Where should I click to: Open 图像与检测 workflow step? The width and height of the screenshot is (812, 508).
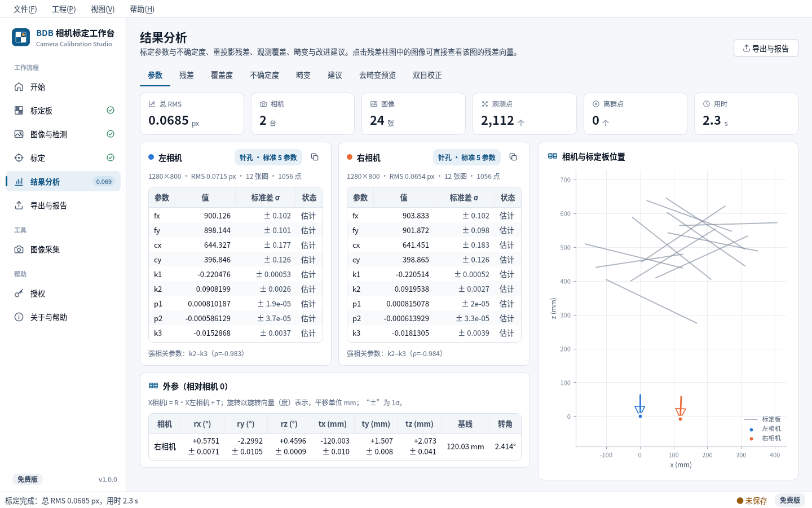pos(63,134)
